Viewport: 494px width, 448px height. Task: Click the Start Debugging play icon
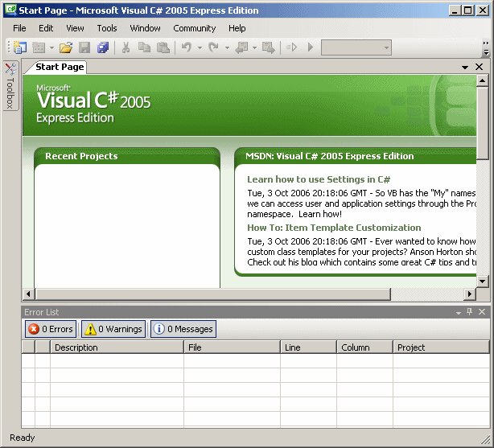click(x=311, y=47)
